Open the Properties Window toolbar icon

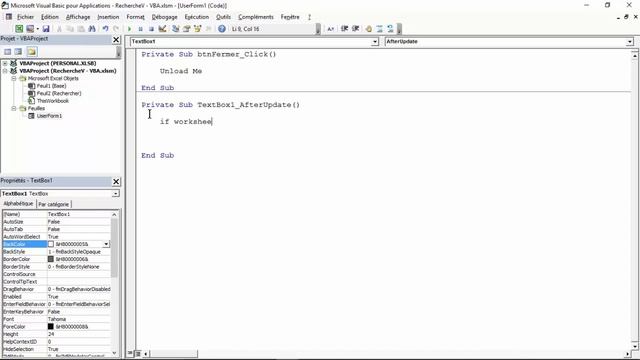click(187, 29)
